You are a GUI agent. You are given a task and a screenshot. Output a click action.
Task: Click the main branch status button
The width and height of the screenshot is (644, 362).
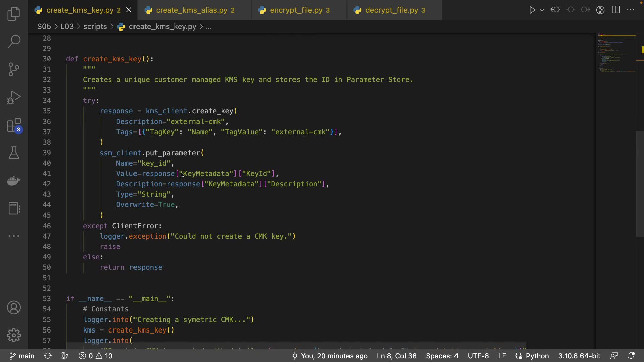[x=22, y=356]
